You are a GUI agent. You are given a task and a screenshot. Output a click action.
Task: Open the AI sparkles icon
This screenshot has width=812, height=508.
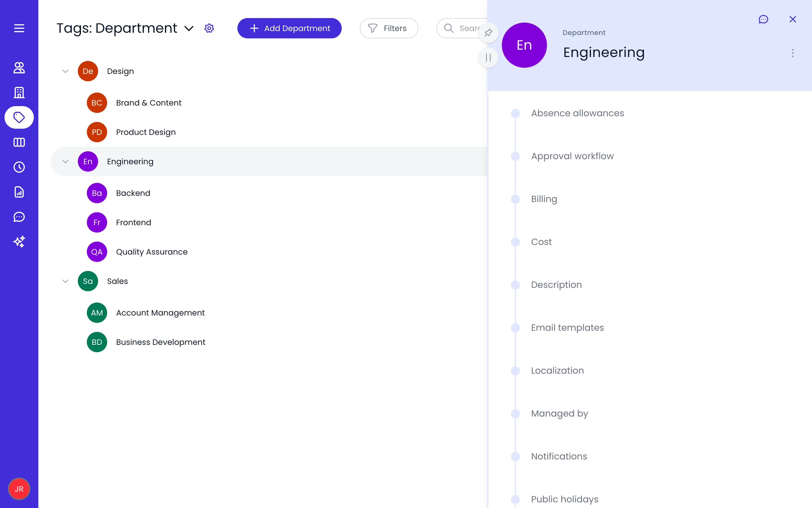[x=19, y=242]
